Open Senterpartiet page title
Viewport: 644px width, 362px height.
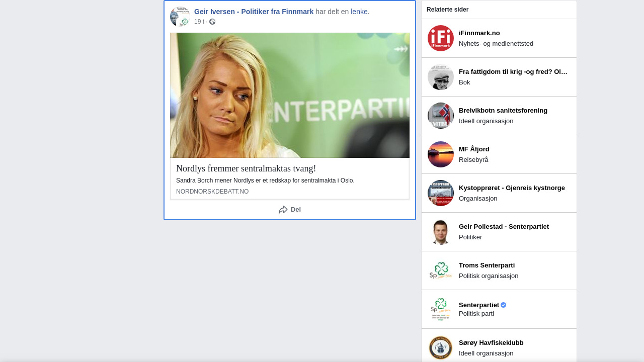pyautogui.click(x=479, y=305)
